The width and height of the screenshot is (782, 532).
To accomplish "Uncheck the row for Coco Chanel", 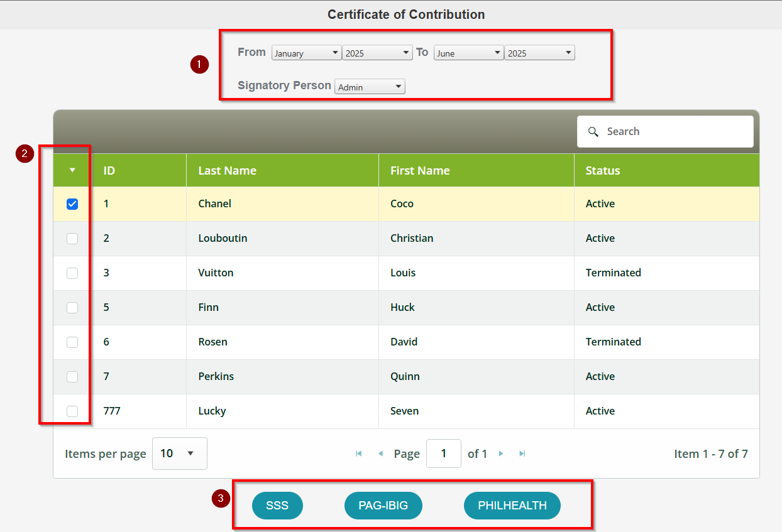I will 72,204.
